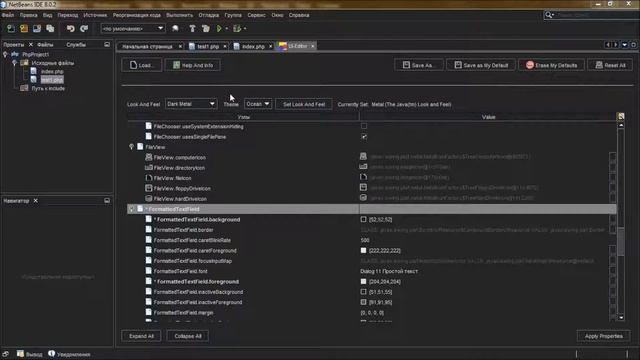
Task: Click the Erase My Defaults button
Action: [551, 65]
